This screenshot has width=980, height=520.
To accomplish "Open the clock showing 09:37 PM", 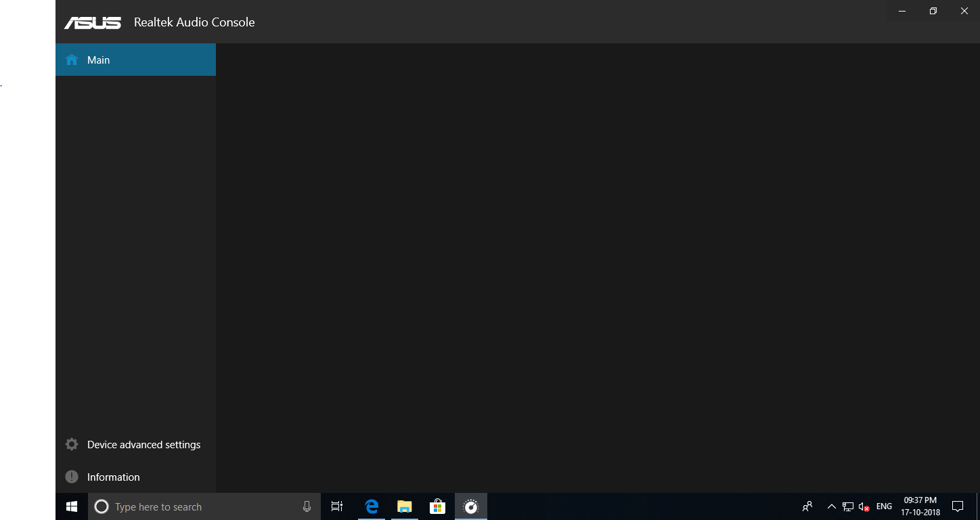I will coord(920,506).
